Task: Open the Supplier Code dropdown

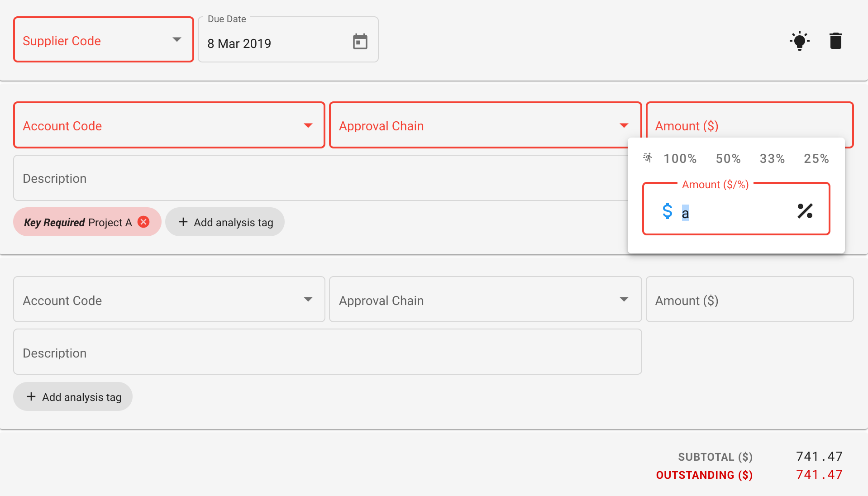Action: click(x=176, y=39)
